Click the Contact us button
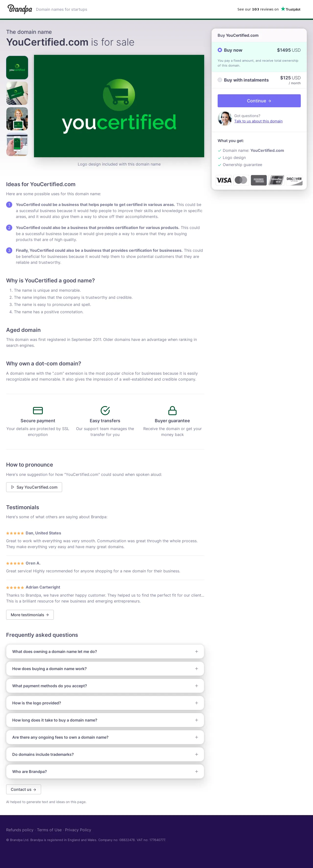 (x=23, y=789)
